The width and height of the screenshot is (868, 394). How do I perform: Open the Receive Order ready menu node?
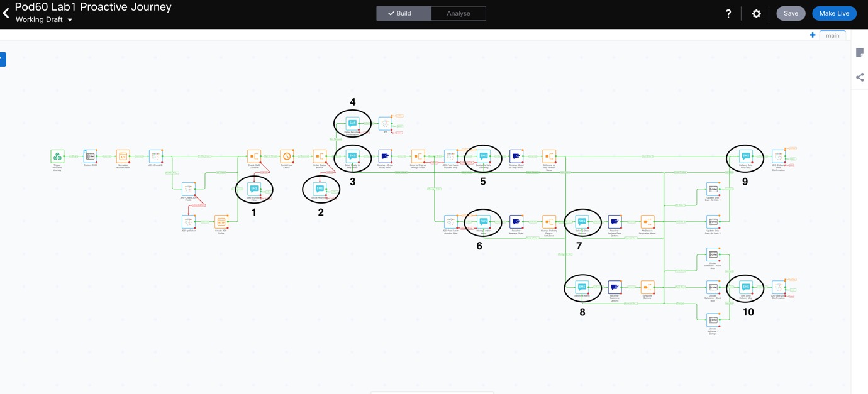385,156
